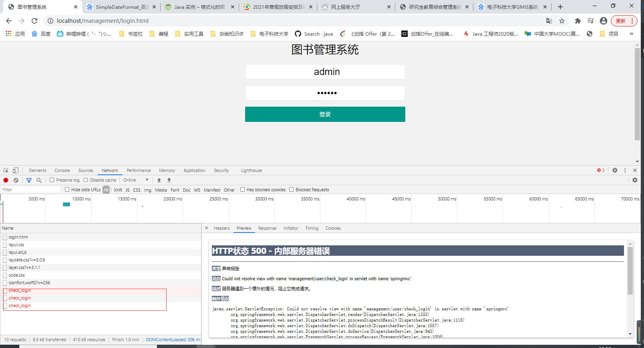This screenshot has width=644, height=348.
Task: Click the 登录 login button
Action: [325, 114]
